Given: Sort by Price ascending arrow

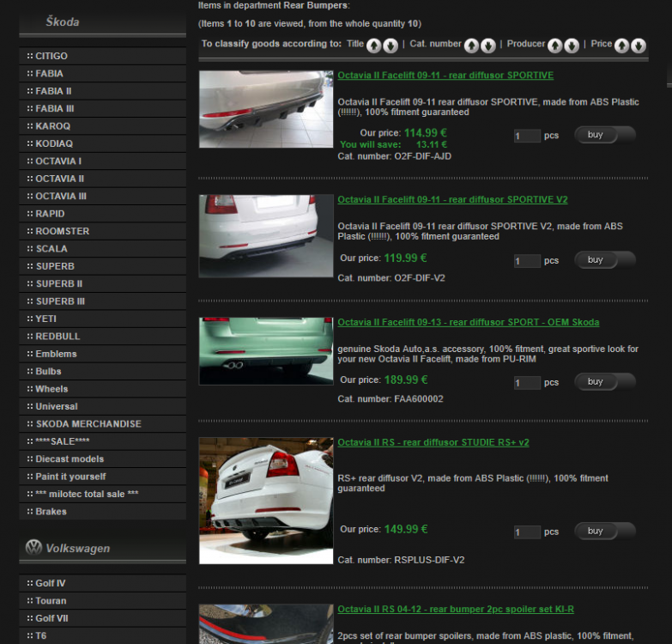Looking at the screenshot, I should click(622, 46).
